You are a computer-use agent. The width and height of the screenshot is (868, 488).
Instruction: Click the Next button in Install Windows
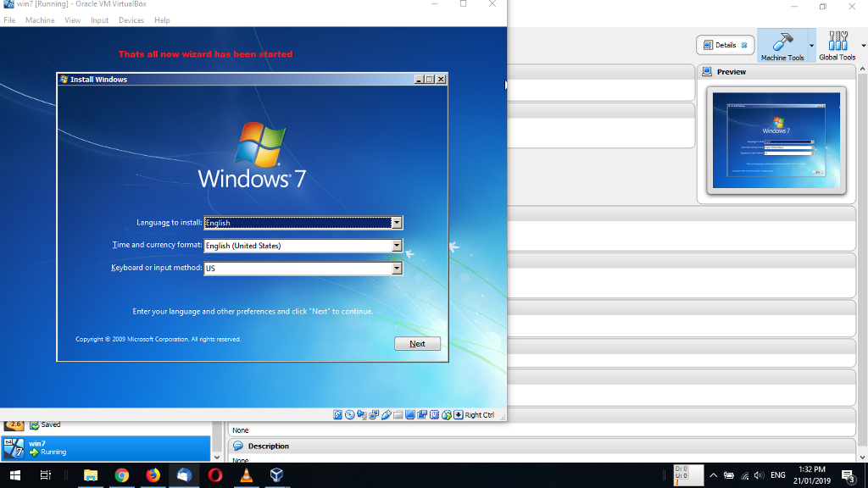coord(417,343)
